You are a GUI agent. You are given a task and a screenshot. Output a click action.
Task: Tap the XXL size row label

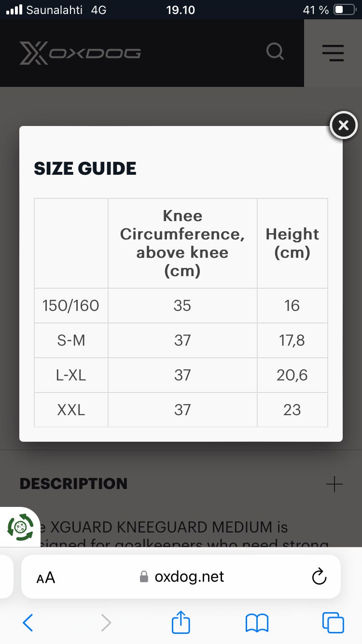(x=71, y=410)
